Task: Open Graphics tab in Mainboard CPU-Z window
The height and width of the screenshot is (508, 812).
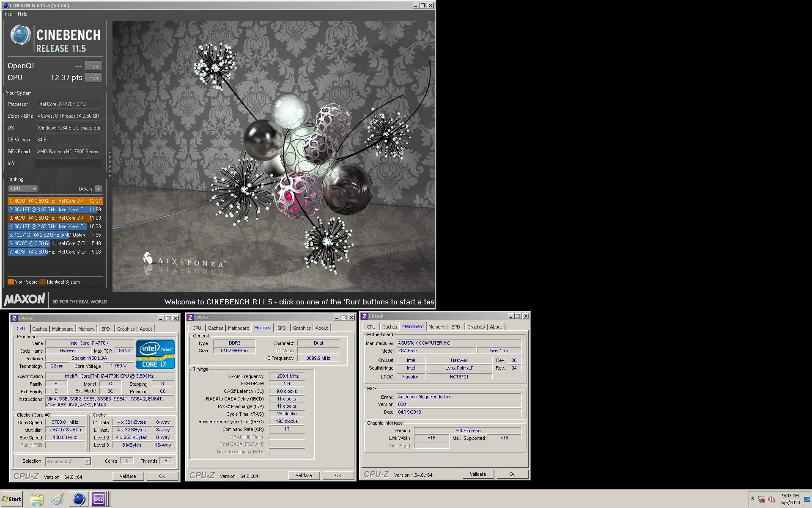Action: [476, 327]
